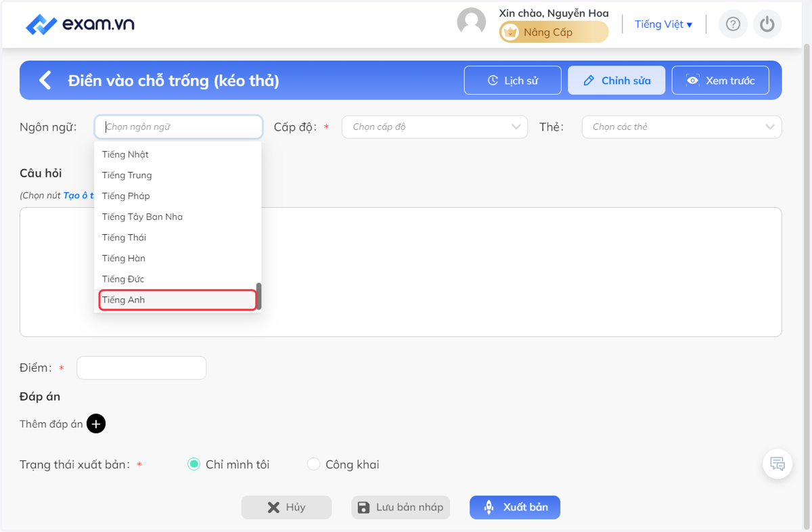Screen dimensions: 812x532
Task: Publish with the Xuất bản button
Action: [515, 508]
